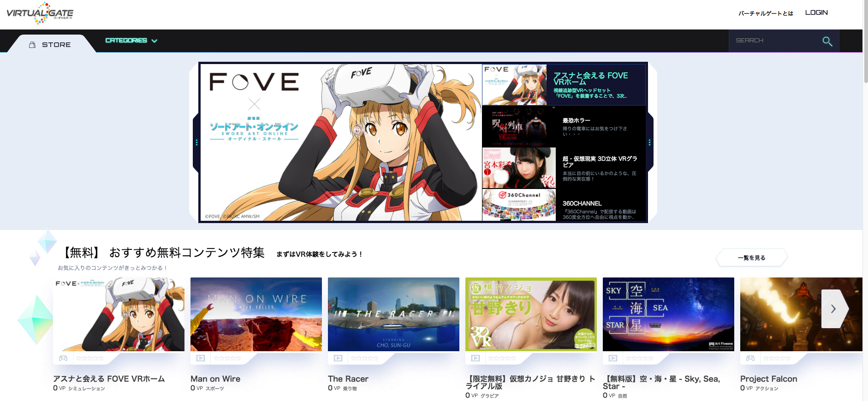This screenshot has height=401, width=868.
Task: Click the right carousel handle on banner
Action: (650, 143)
